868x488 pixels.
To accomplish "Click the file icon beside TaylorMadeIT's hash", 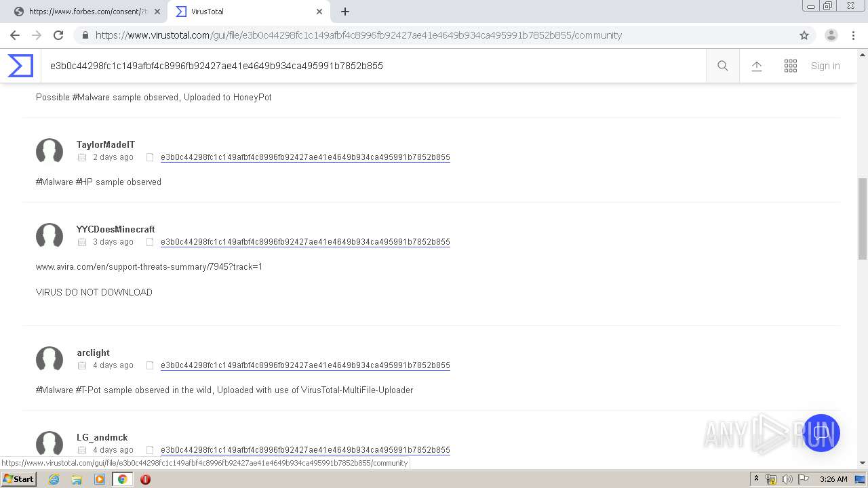I will (x=150, y=157).
